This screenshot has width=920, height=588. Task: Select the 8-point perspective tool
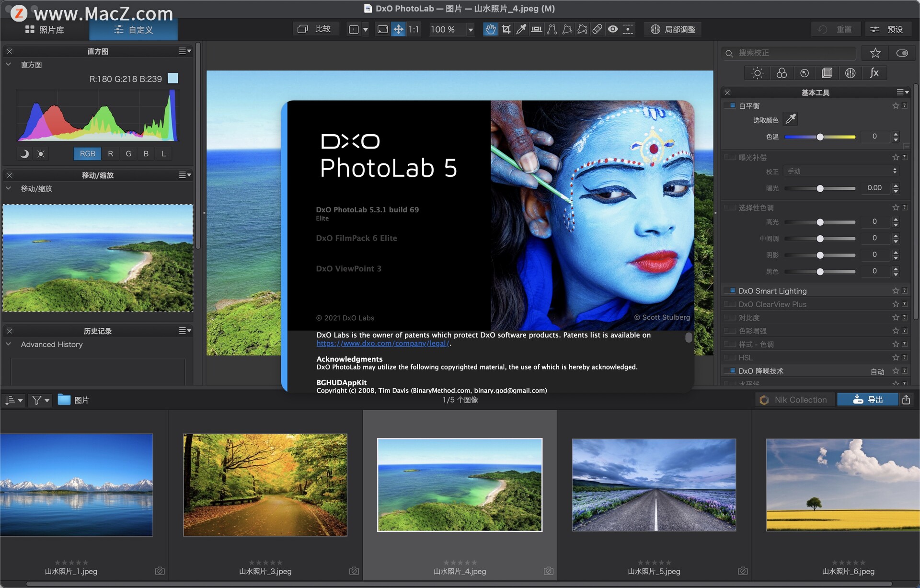coord(582,30)
